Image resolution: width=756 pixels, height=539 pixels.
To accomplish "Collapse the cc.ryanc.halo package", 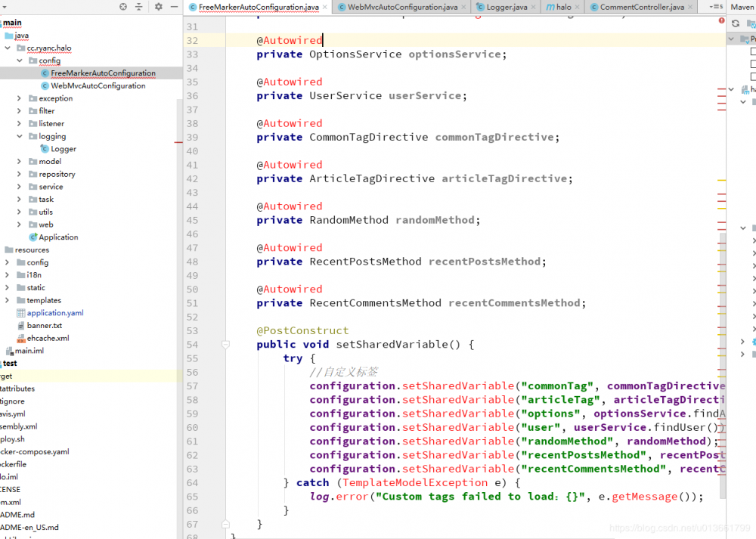I will click(x=8, y=48).
